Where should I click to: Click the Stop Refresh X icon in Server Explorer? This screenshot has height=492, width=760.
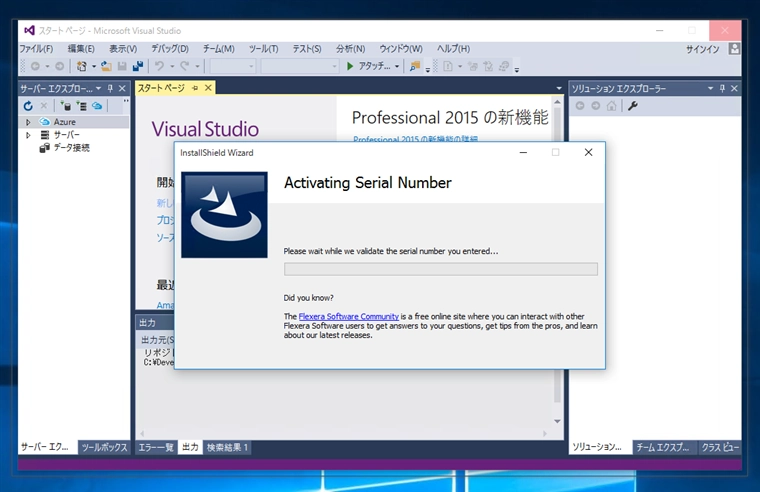click(x=44, y=106)
